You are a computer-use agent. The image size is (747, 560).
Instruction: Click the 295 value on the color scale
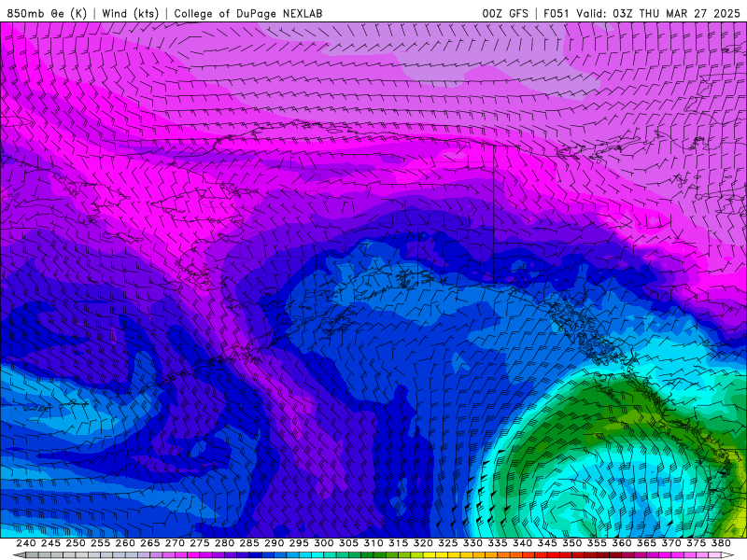click(299, 543)
